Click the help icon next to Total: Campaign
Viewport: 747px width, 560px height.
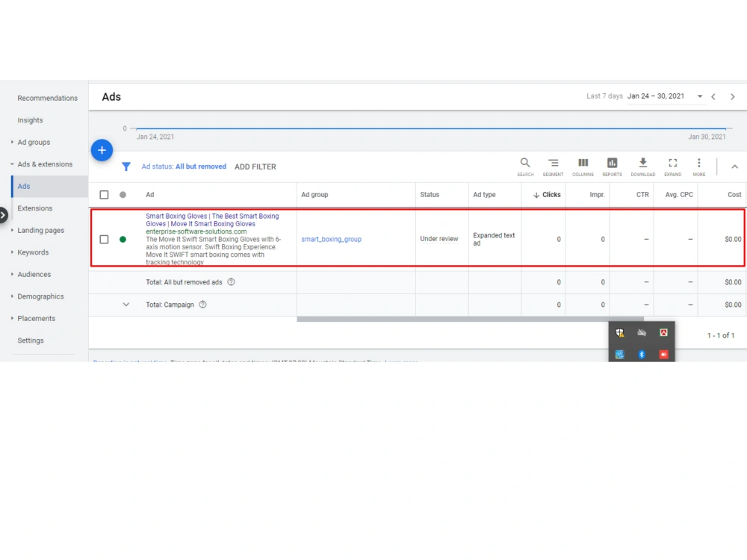203,305
